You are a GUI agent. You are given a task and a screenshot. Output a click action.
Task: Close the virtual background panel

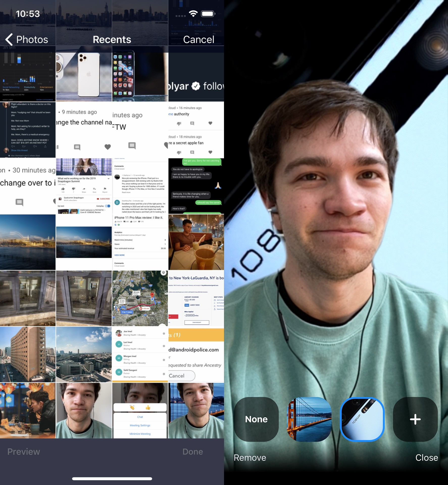click(427, 457)
